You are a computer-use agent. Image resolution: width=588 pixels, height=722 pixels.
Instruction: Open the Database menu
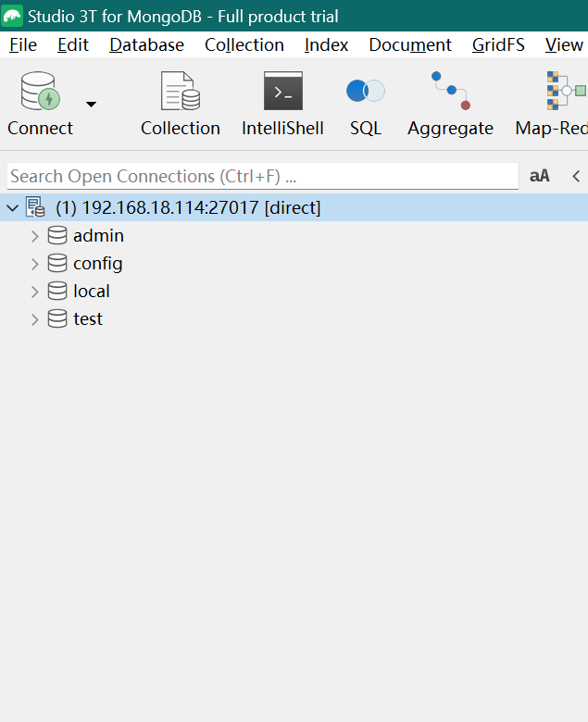coord(146,44)
